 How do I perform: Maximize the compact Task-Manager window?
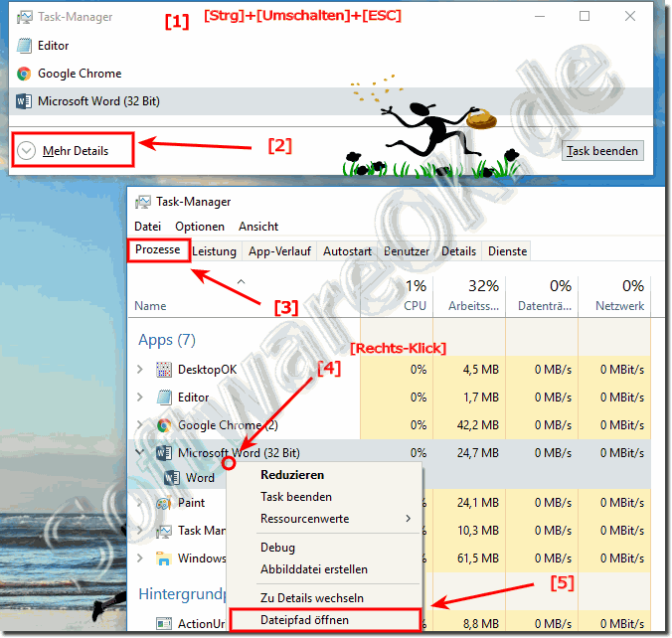[585, 16]
